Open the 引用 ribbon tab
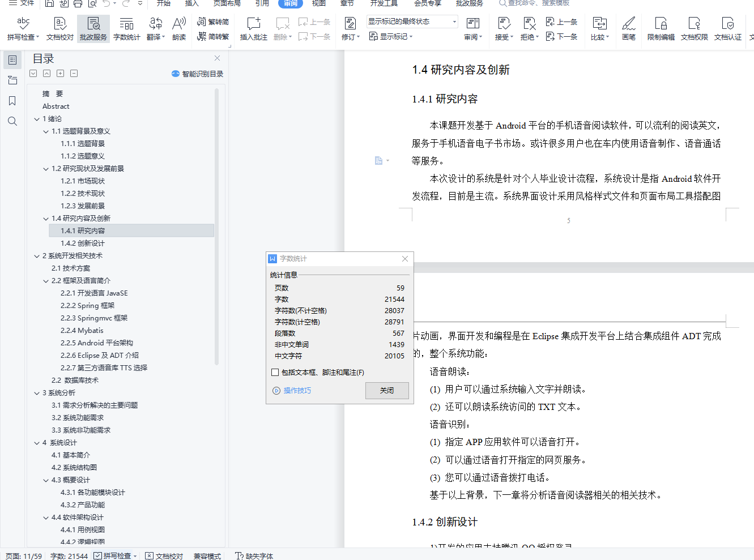 pyautogui.click(x=262, y=3)
